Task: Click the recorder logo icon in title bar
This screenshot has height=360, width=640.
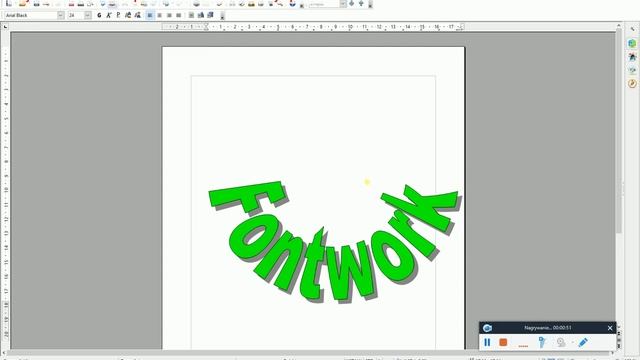Action: [x=487, y=328]
